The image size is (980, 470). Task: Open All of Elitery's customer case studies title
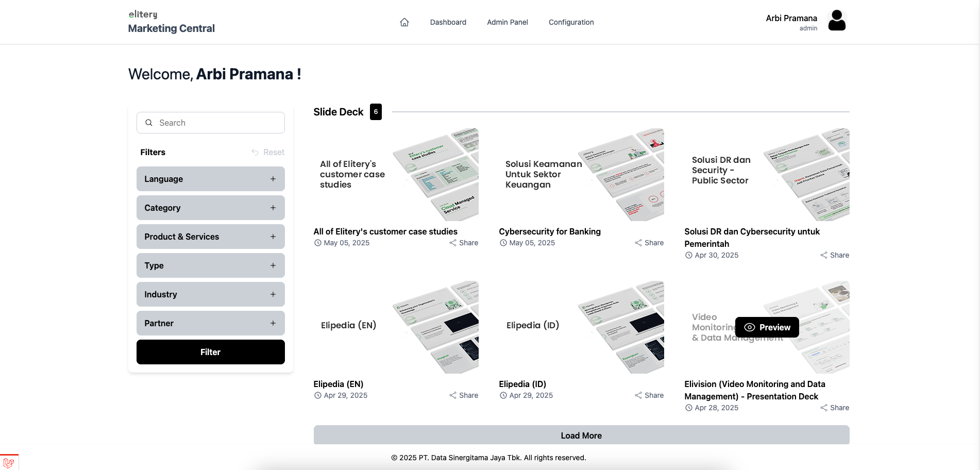pos(385,231)
